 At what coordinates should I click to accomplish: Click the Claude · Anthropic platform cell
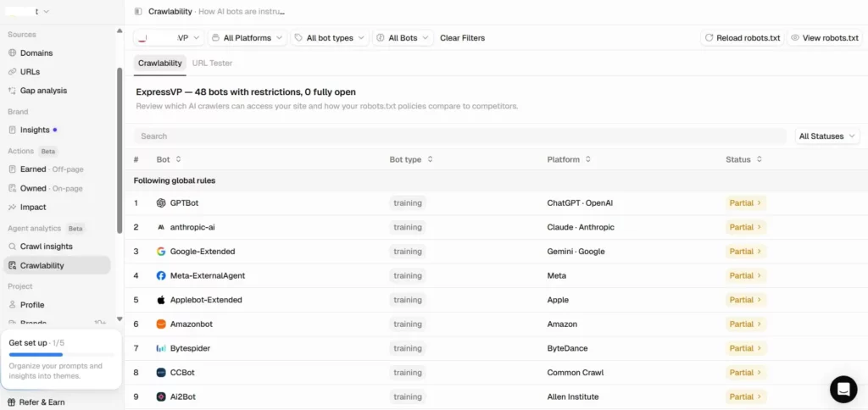[x=581, y=227]
